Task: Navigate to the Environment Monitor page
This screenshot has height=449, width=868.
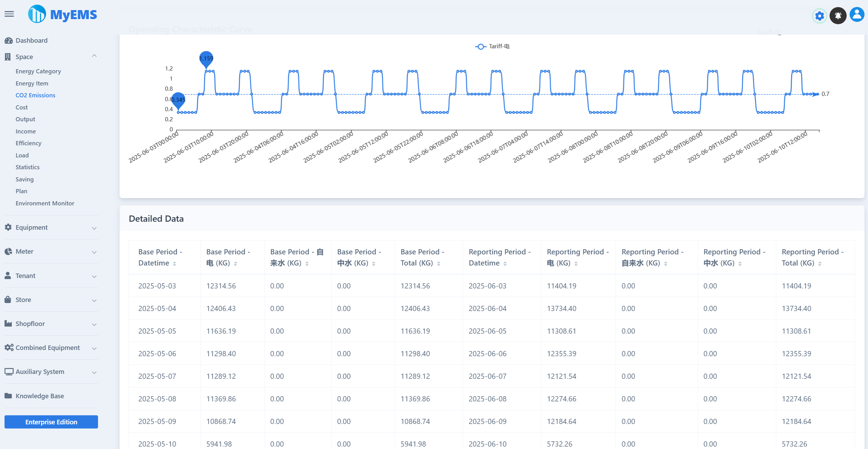Action: point(45,203)
